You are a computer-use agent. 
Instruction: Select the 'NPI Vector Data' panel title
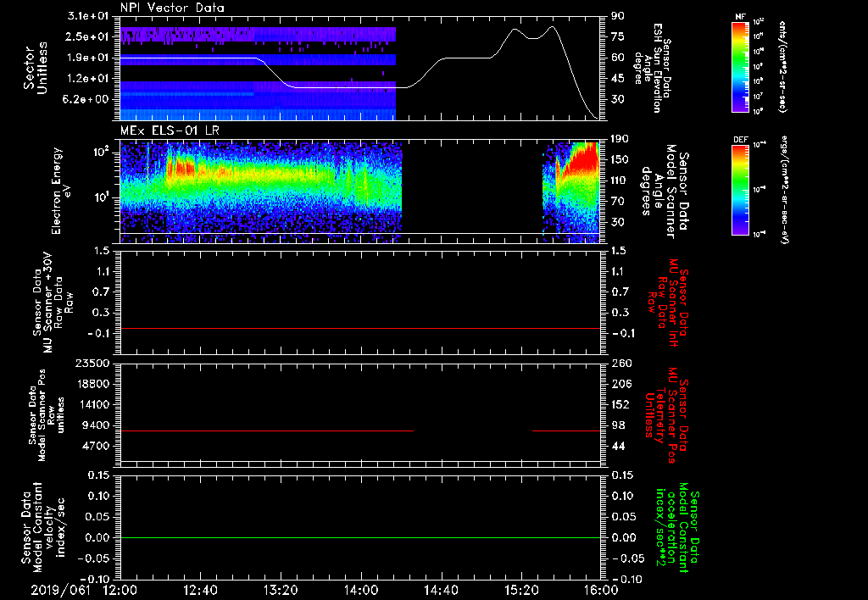coord(172,8)
